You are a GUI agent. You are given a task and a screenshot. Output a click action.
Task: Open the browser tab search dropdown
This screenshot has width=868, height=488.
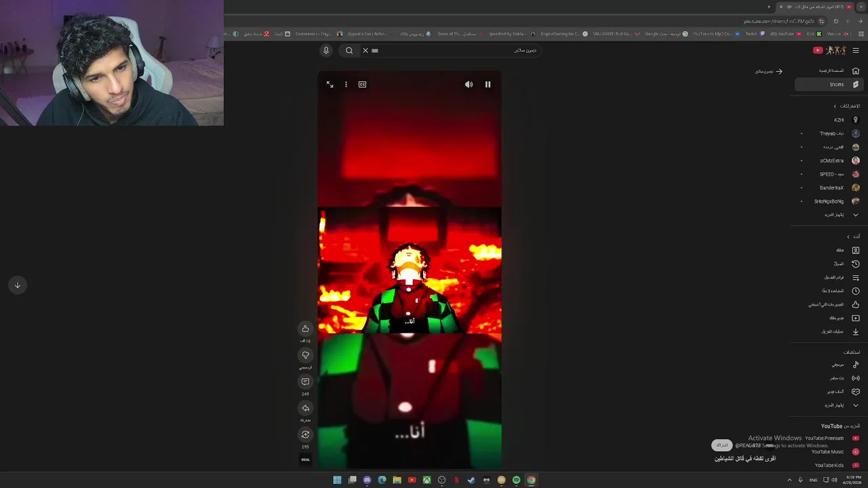pyautogui.click(x=861, y=7)
